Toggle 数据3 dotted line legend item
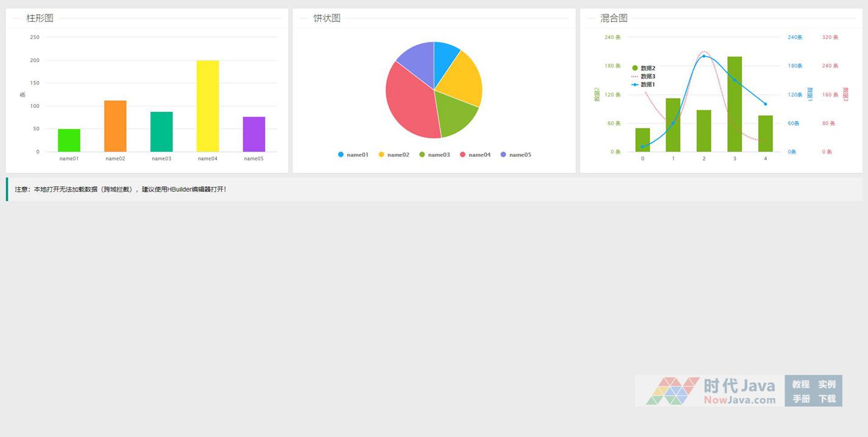 644,77
